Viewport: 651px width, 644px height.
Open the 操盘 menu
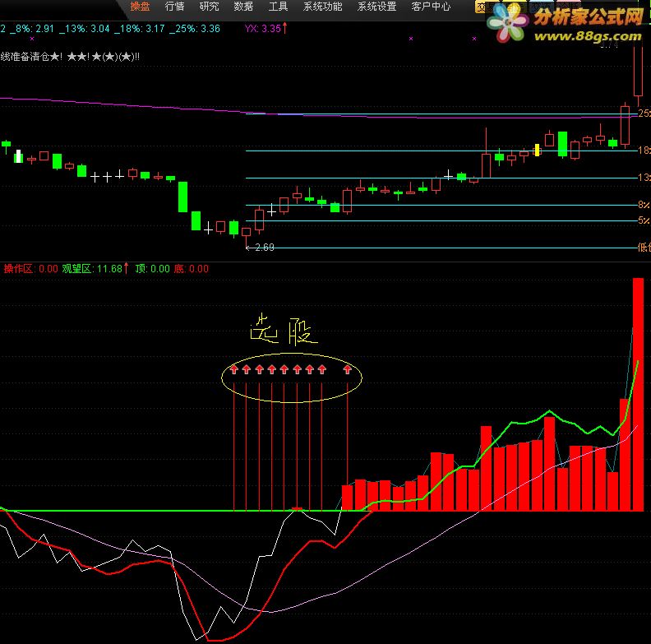click(140, 7)
